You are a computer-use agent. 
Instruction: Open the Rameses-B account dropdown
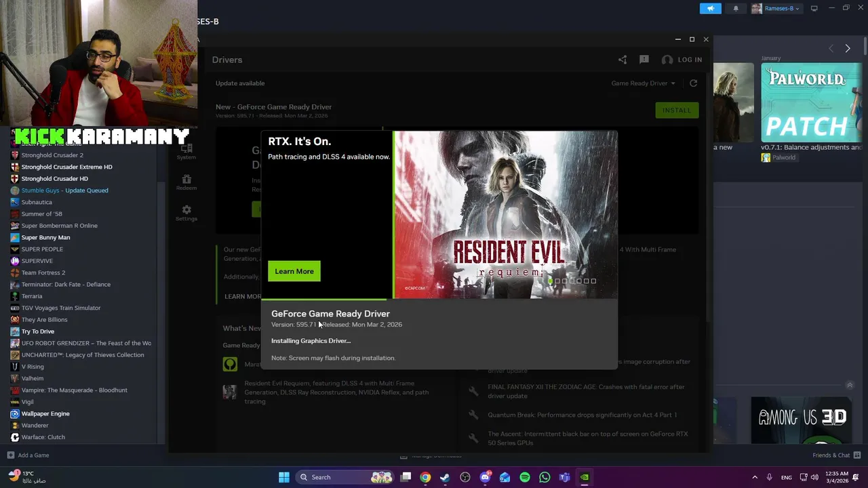pos(776,8)
